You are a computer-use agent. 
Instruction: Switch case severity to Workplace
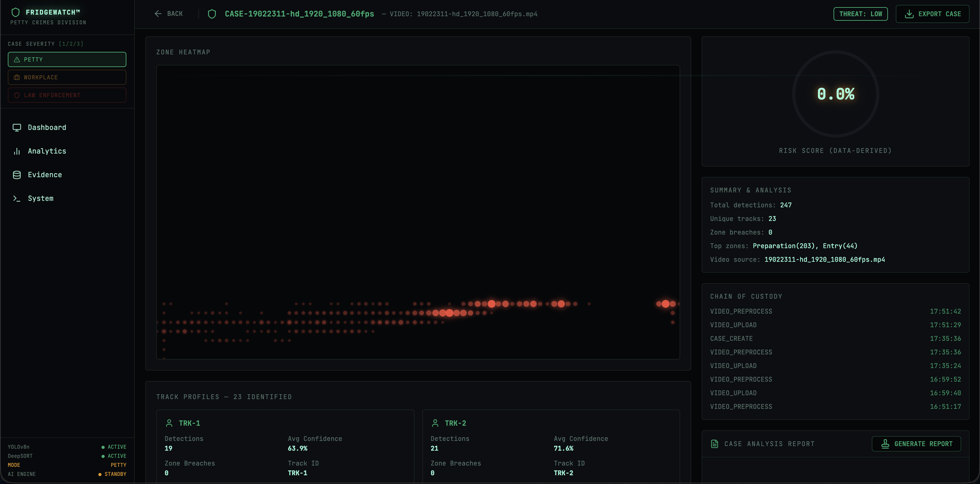pyautogui.click(x=67, y=77)
